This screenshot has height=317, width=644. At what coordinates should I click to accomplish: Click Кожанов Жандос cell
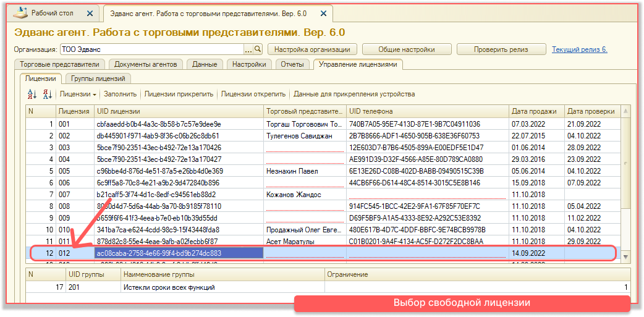(305, 194)
